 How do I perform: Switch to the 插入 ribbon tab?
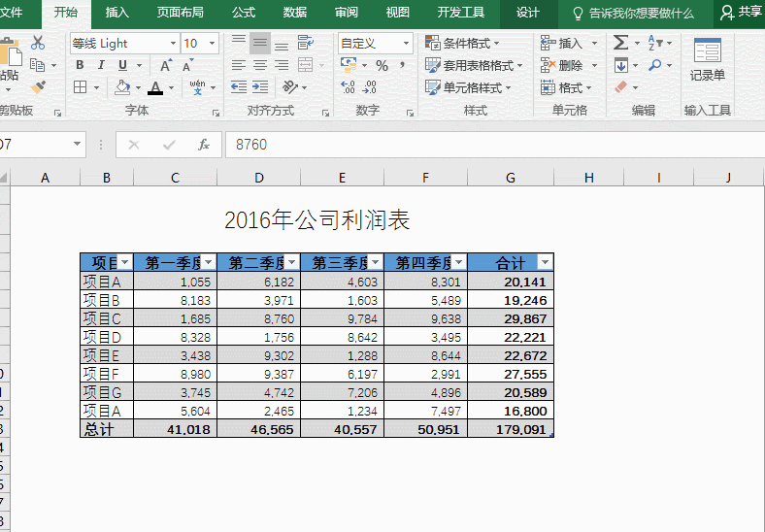pyautogui.click(x=116, y=13)
